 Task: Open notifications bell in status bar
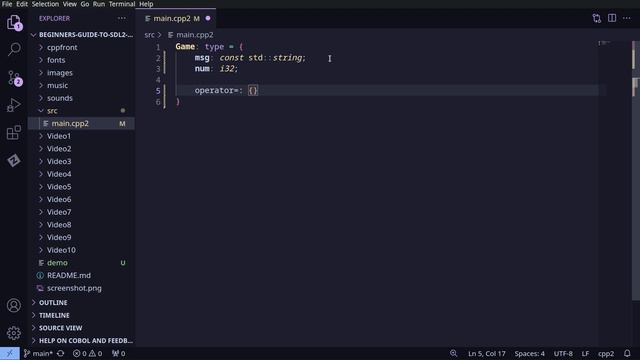[x=627, y=353]
